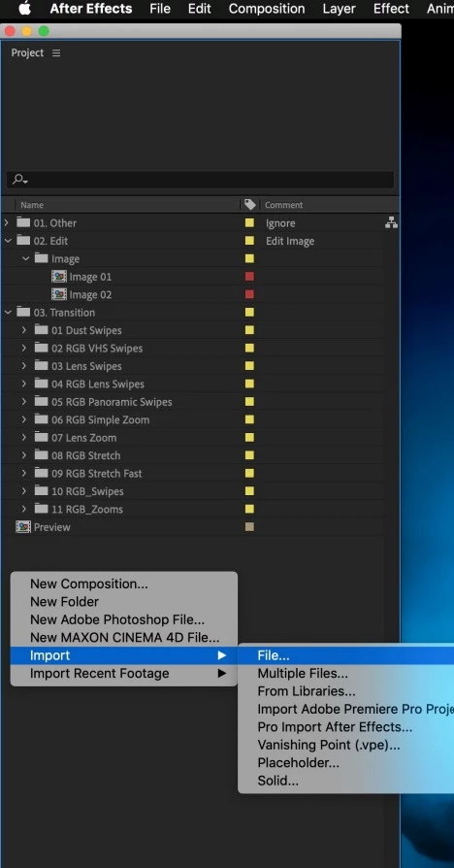Viewport: 454px width, 868px height.
Task: Choose From Libraries... in Import submenu
Action: [346, 691]
